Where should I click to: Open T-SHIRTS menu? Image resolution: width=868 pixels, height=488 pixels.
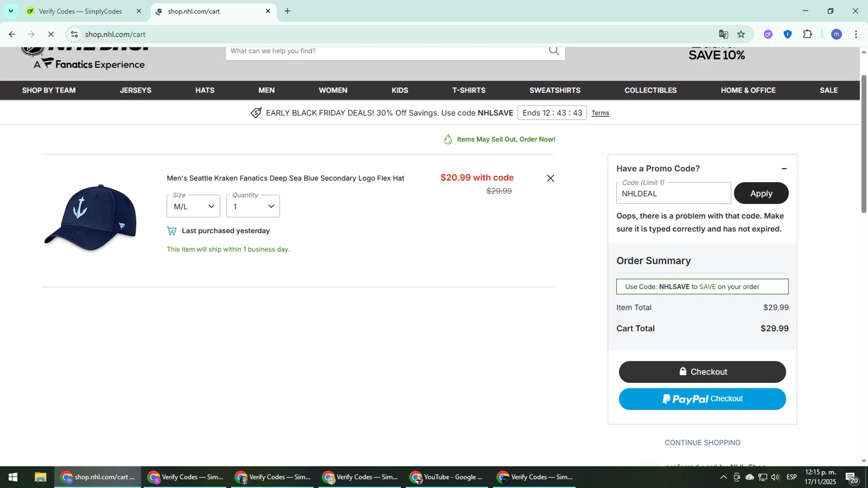[469, 90]
